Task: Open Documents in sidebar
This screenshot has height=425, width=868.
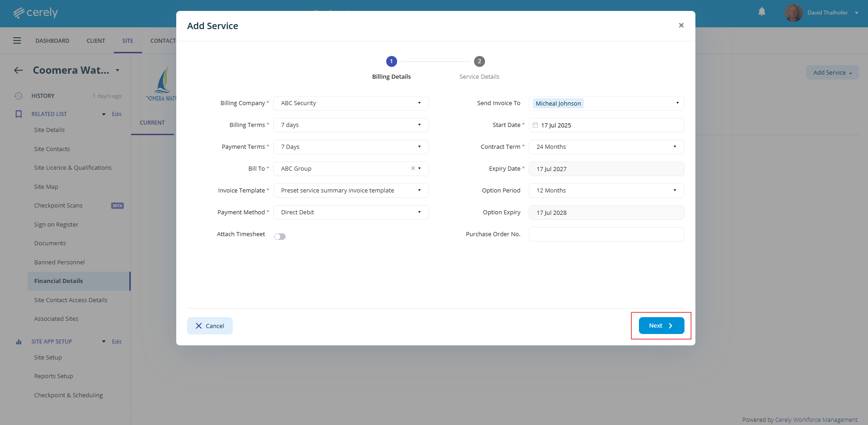Action: (50, 243)
